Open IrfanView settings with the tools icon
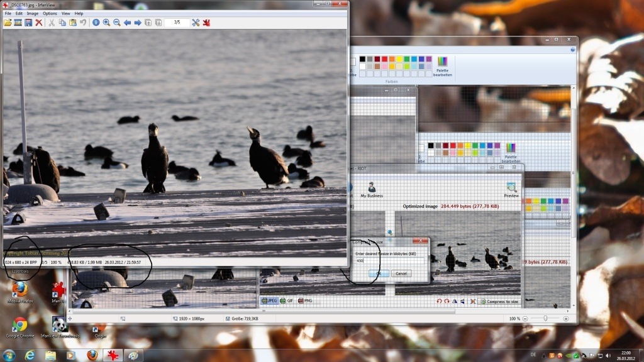The height and width of the screenshot is (362, 644). (x=196, y=23)
